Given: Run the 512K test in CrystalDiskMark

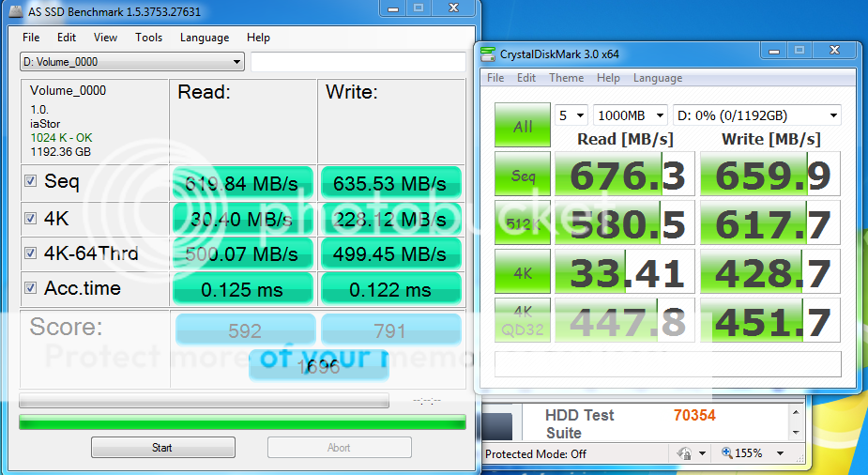Looking at the screenshot, I should [x=522, y=222].
